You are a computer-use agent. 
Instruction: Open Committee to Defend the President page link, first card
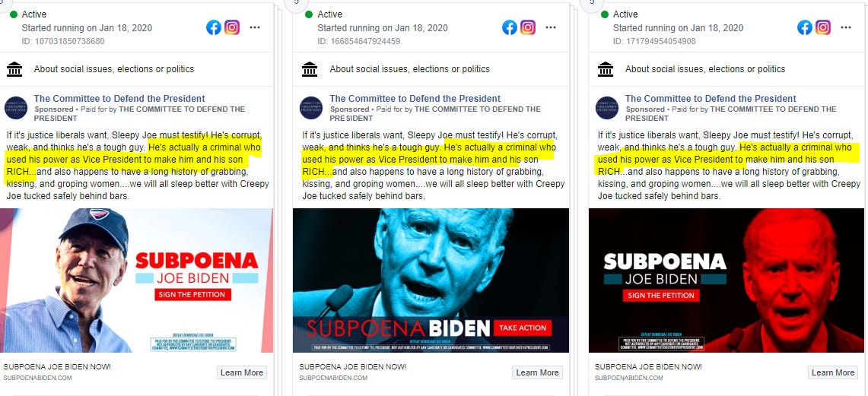(119, 99)
